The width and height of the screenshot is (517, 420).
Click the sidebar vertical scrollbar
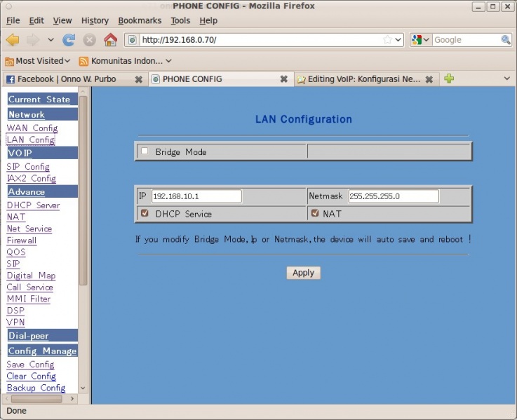pyautogui.click(x=83, y=189)
